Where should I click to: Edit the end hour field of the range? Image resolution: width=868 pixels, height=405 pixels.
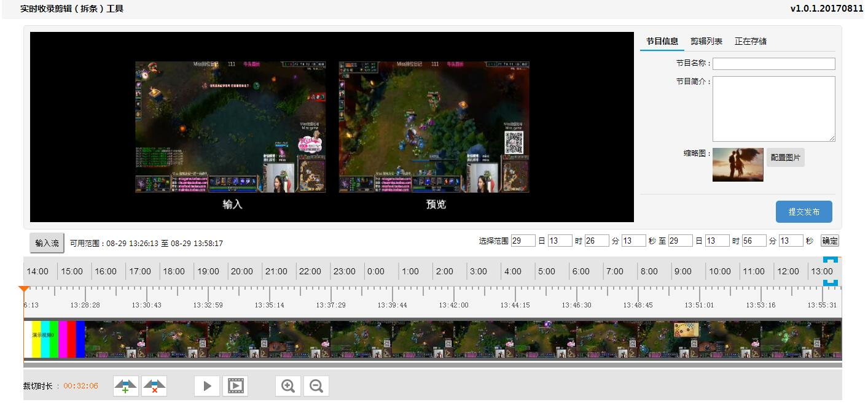point(717,241)
